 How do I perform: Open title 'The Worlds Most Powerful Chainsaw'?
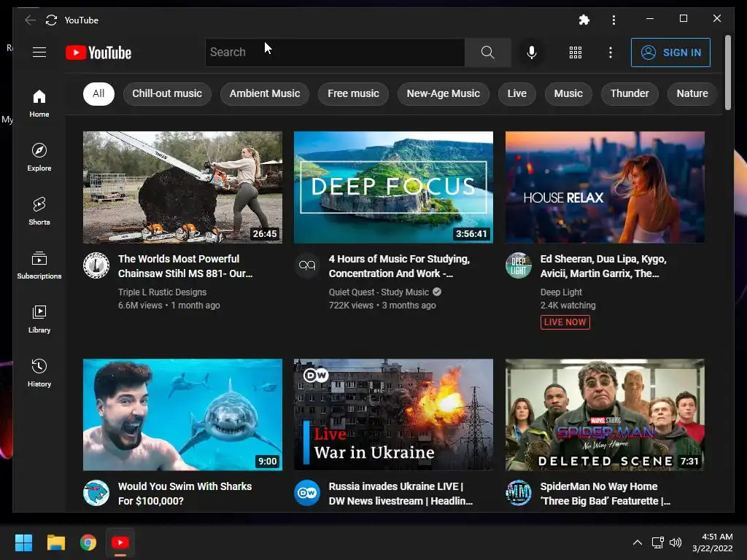pos(185,266)
